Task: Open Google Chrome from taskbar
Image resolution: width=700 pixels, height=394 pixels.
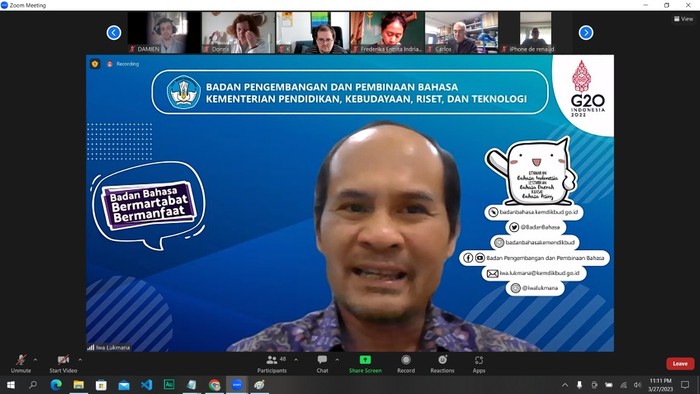Action: pyautogui.click(x=214, y=385)
